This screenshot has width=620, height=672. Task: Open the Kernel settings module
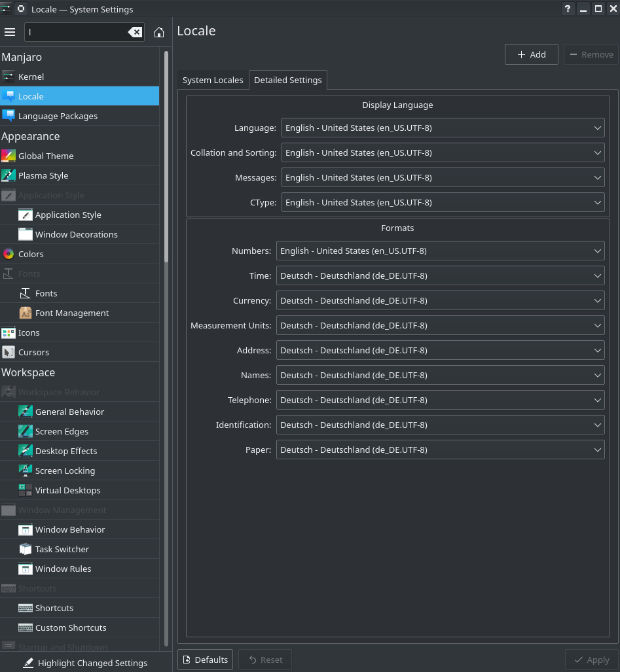(x=31, y=77)
